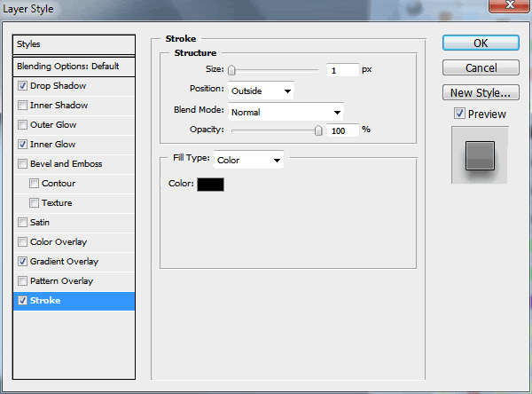
Task: Check the Contour option under Bevel
Action: pos(34,184)
